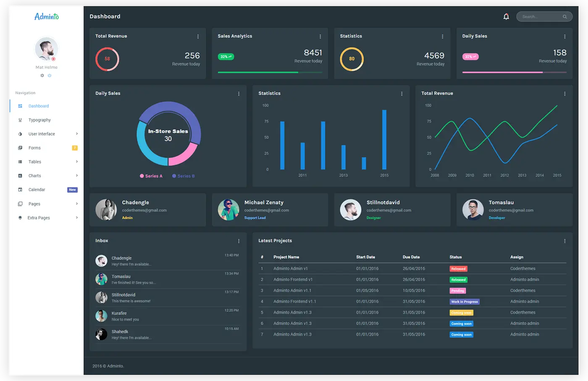Expand the Tables submenu
Viewport: 588px width, 381px height.
tap(77, 162)
